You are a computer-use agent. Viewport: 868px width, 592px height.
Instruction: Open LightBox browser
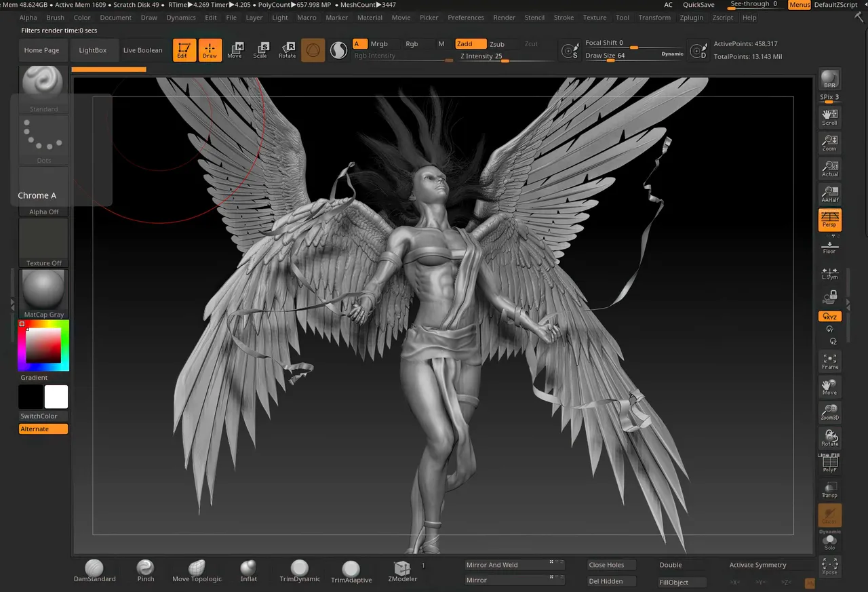(x=92, y=50)
